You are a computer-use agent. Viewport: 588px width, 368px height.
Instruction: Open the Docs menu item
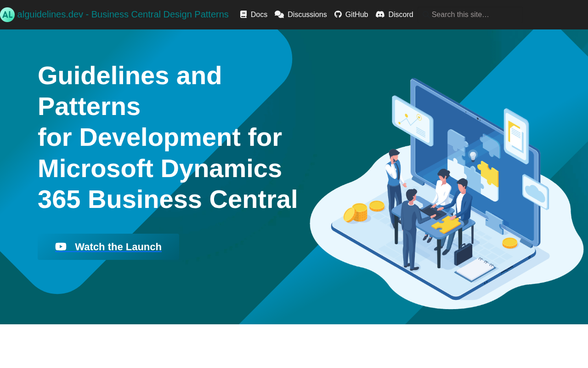[x=259, y=14]
